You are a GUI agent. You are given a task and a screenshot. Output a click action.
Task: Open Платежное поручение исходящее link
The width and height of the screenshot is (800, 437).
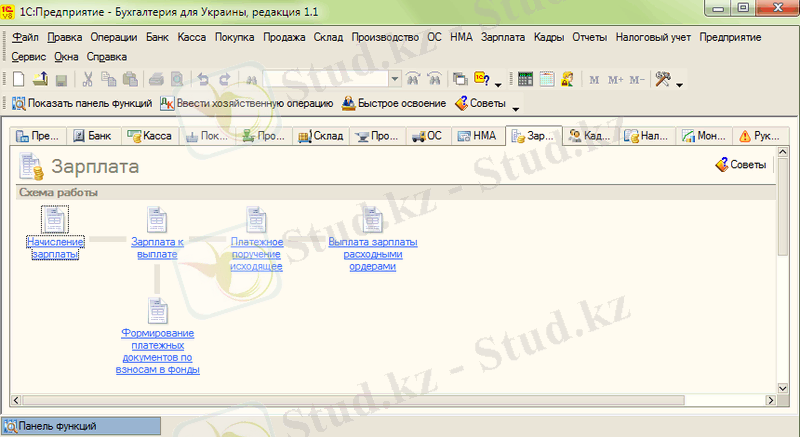(257, 254)
